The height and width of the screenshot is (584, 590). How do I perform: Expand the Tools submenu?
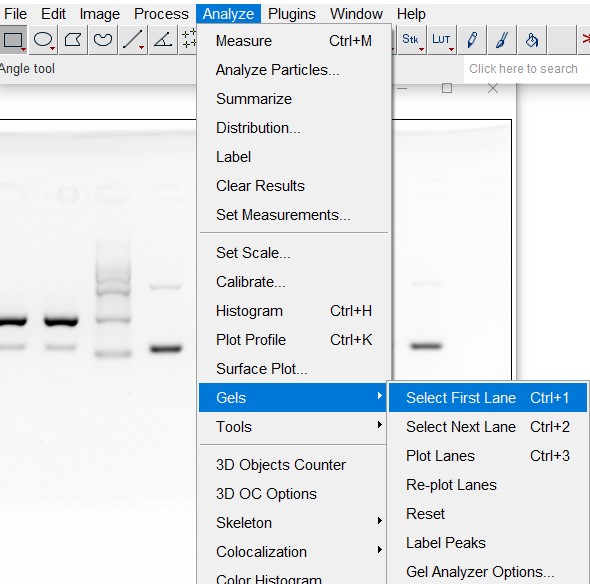(x=293, y=427)
